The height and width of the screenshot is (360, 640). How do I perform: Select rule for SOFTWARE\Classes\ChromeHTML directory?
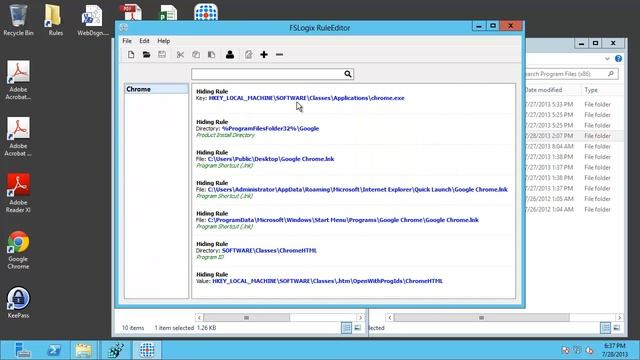pos(353,251)
